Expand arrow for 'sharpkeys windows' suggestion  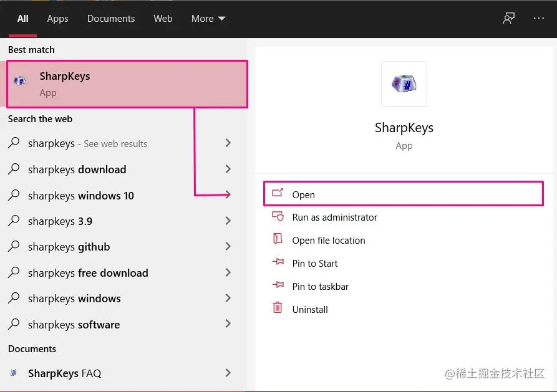pos(228,298)
